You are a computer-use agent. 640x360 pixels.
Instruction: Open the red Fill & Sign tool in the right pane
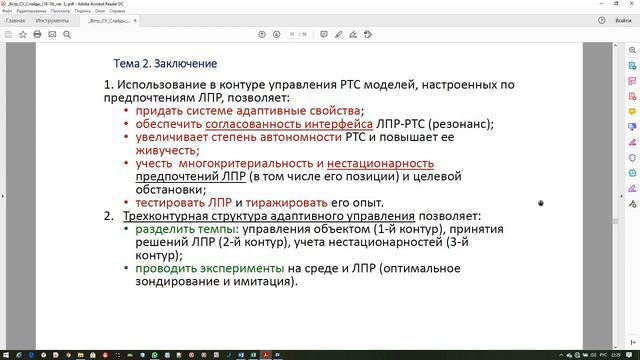pyautogui.click(x=632, y=142)
